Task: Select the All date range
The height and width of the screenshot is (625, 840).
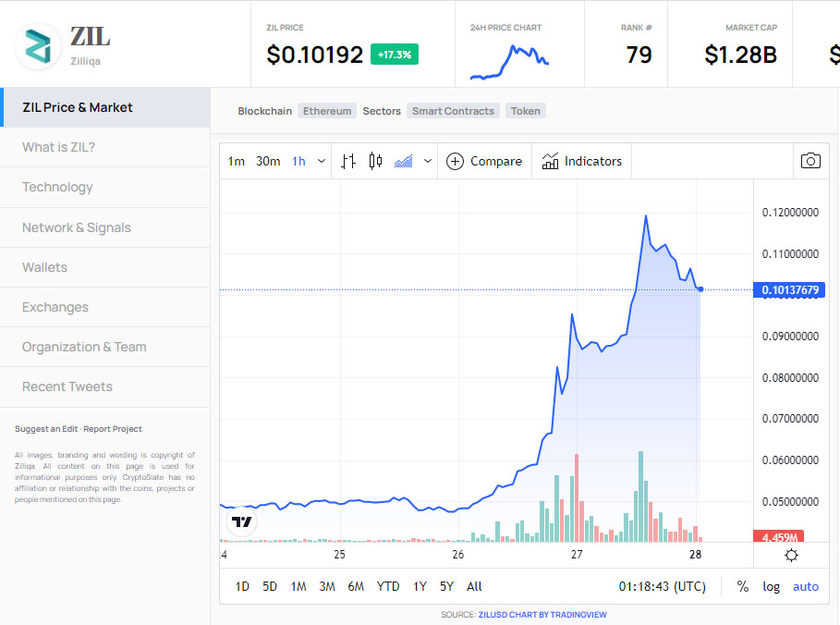Action: 474,586
